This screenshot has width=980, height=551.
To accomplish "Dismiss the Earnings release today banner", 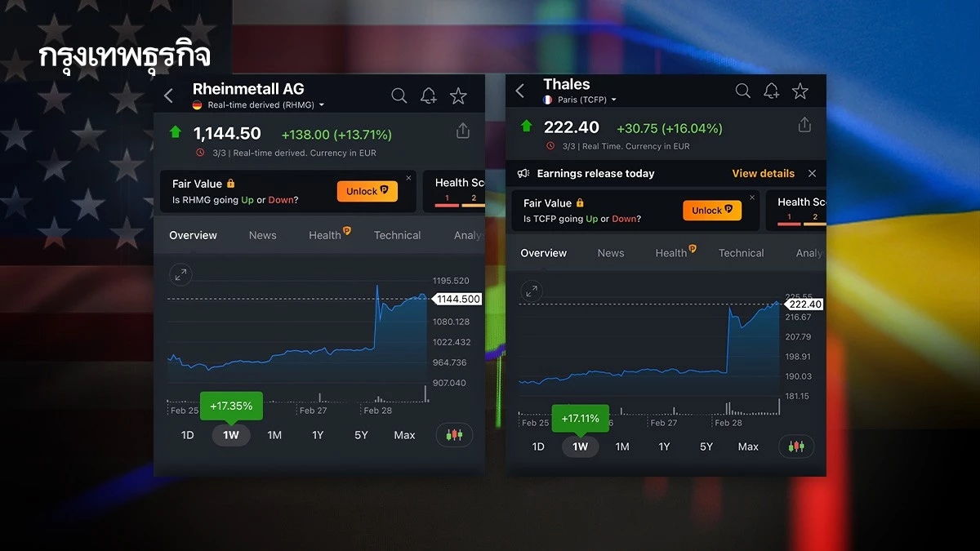I will click(812, 173).
